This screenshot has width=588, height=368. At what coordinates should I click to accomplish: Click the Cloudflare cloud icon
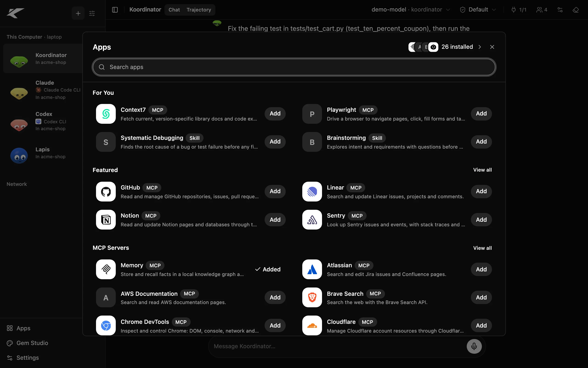pos(312,326)
